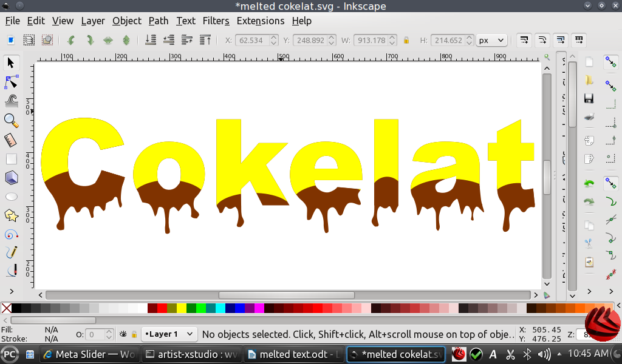Select the Spiral tool
This screenshot has width=622, height=364.
coord(11,235)
